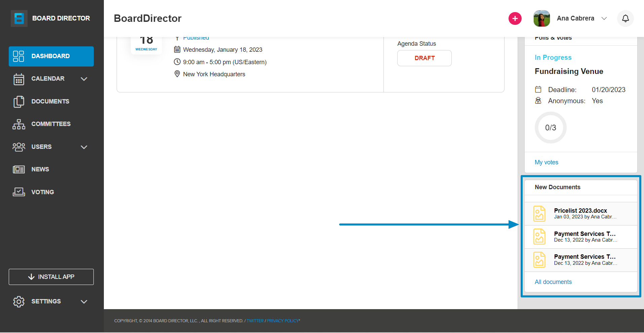Click the In Progress poll status
The height and width of the screenshot is (333, 644).
(x=553, y=57)
